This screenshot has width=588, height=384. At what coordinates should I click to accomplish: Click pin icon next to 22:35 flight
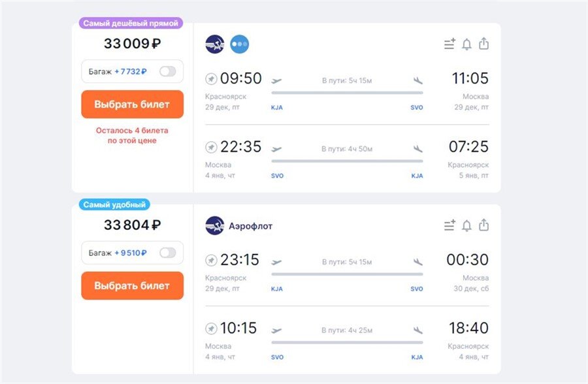[211, 147]
